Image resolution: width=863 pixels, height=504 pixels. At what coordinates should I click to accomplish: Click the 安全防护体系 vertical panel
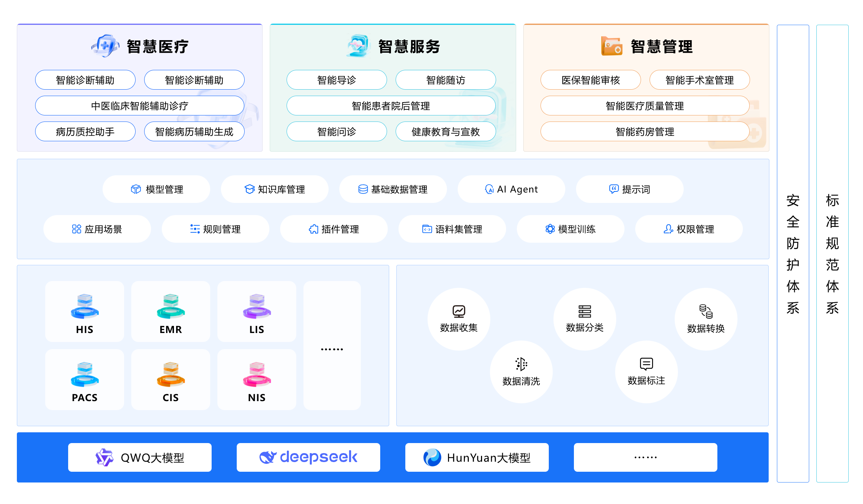[793, 253]
